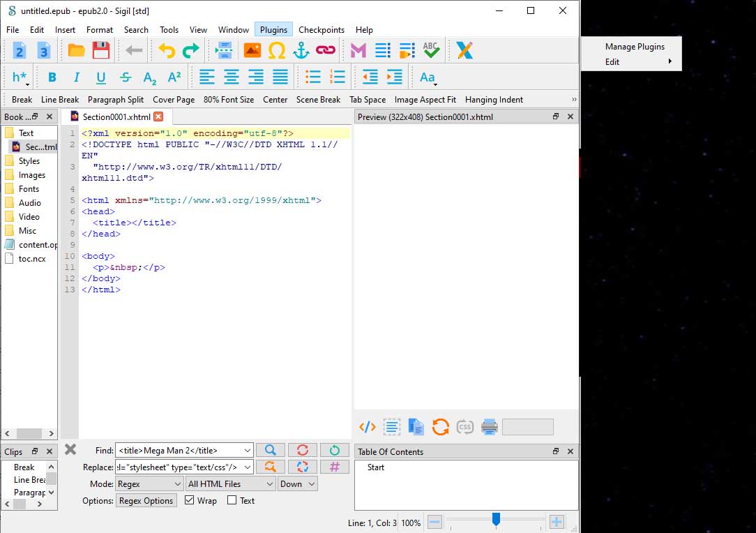Click the zoom slider handle

(x=496, y=519)
